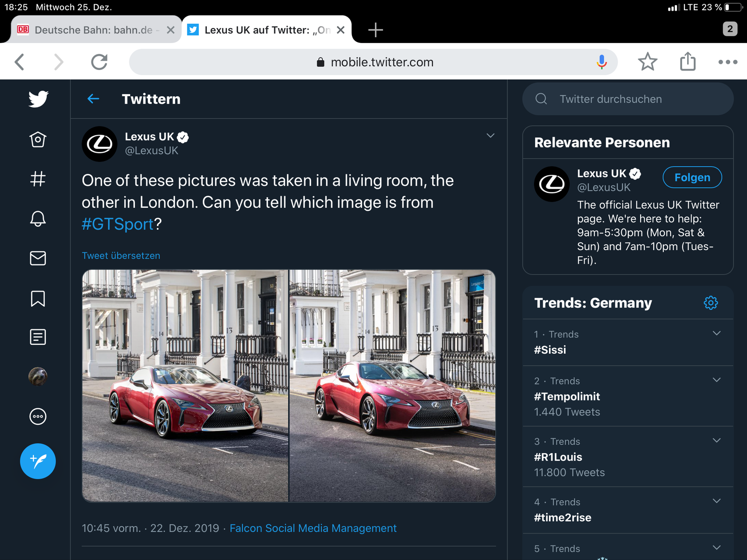Tap the battery indicator in status bar
Screen dimensions: 747x560
point(733,7)
